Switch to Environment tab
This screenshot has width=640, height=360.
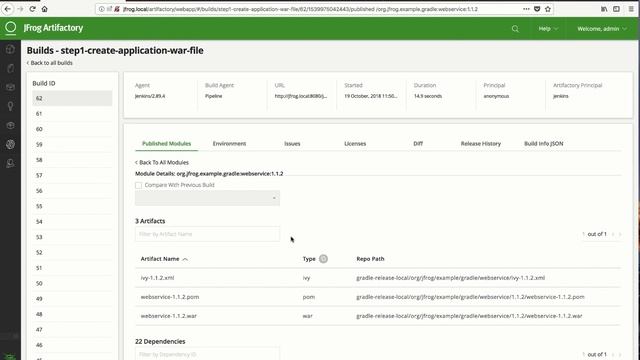229,144
